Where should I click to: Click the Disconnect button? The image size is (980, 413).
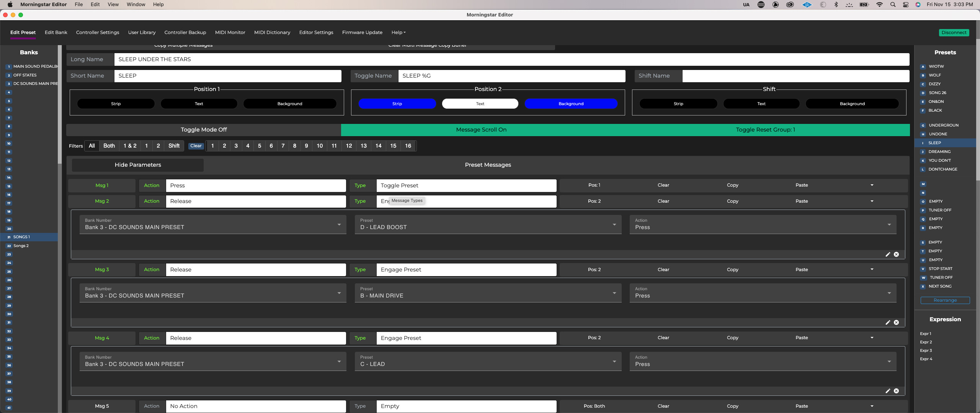954,33
